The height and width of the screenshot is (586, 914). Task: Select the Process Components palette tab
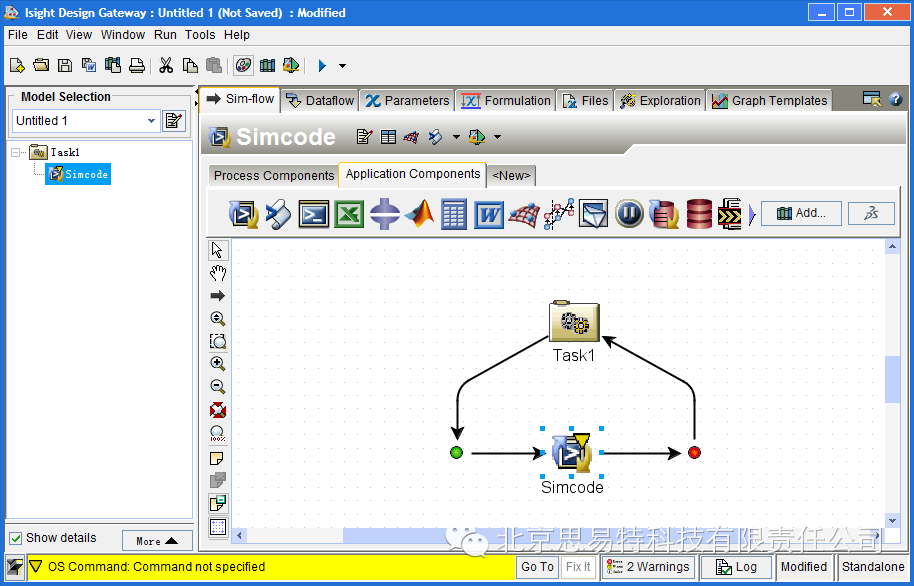(273, 176)
